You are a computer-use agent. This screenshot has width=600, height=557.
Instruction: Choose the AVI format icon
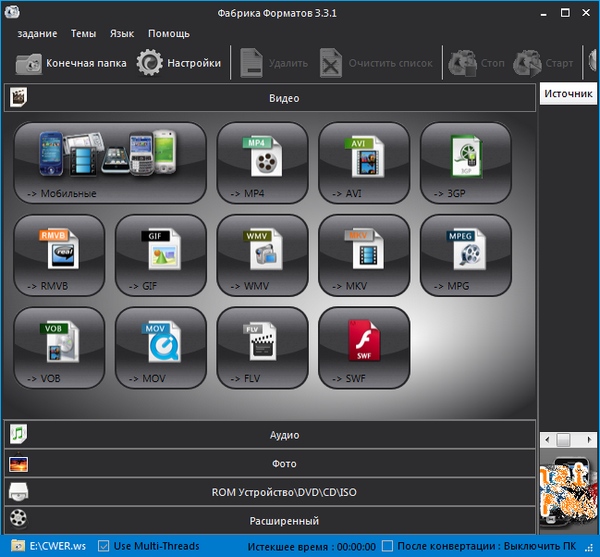click(x=364, y=163)
